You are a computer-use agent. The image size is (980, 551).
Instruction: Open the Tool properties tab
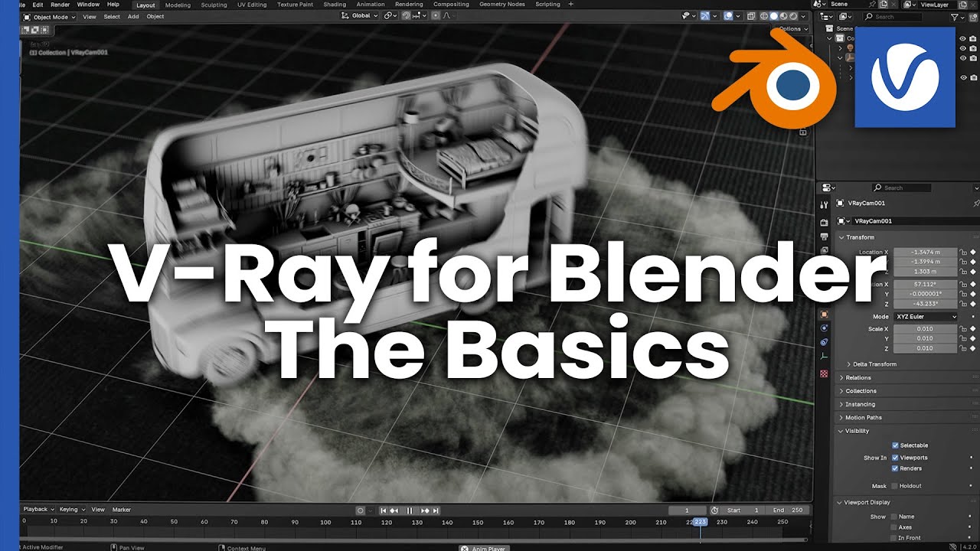tap(824, 204)
